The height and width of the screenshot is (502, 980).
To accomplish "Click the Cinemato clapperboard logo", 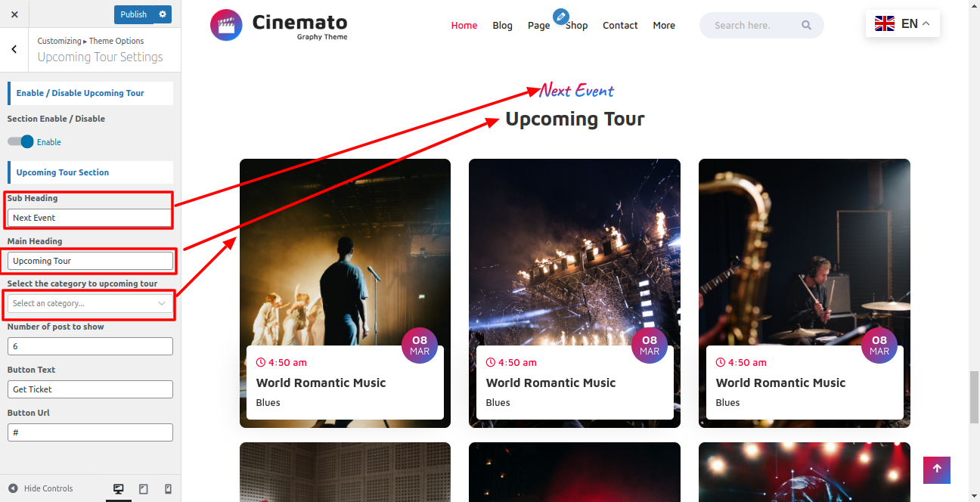I will point(226,25).
